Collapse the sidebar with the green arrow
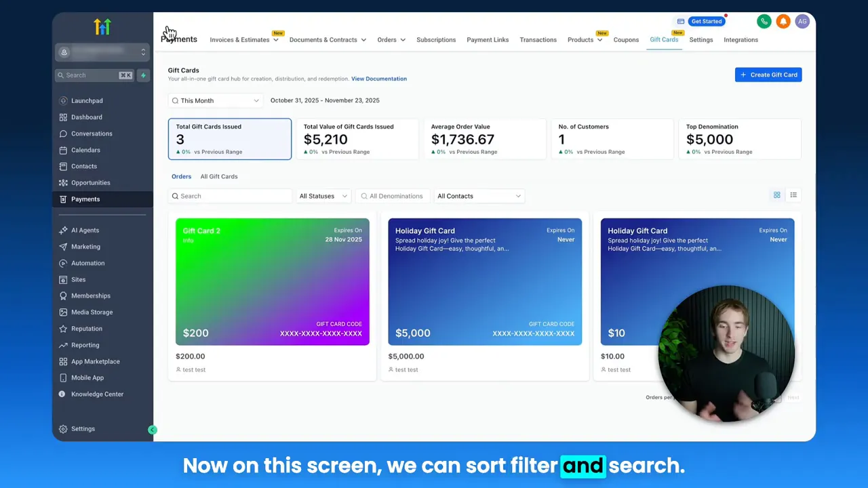The height and width of the screenshot is (488, 868). tap(153, 430)
